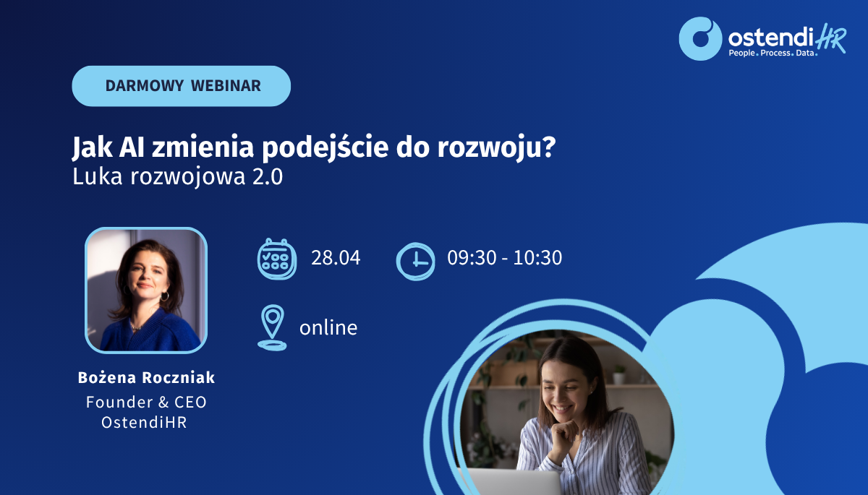Click the date 28.04
Image resolution: width=868 pixels, height=495 pixels.
coord(336,258)
